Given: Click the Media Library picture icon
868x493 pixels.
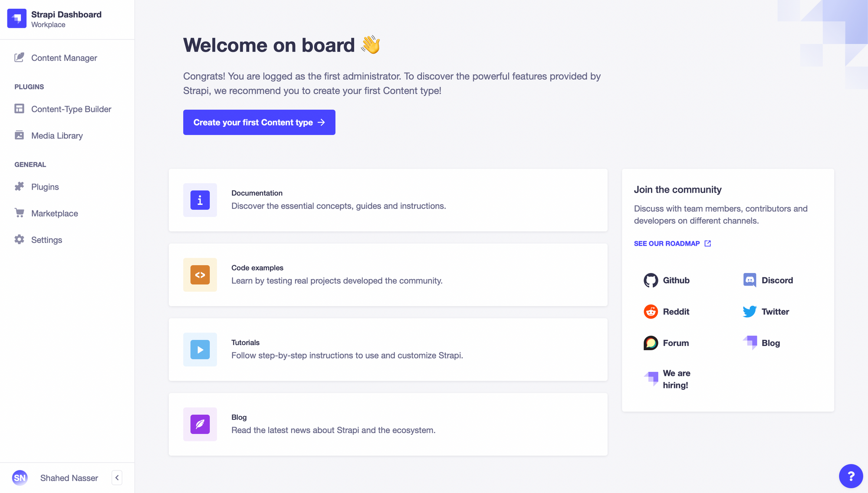Looking at the screenshot, I should point(19,135).
